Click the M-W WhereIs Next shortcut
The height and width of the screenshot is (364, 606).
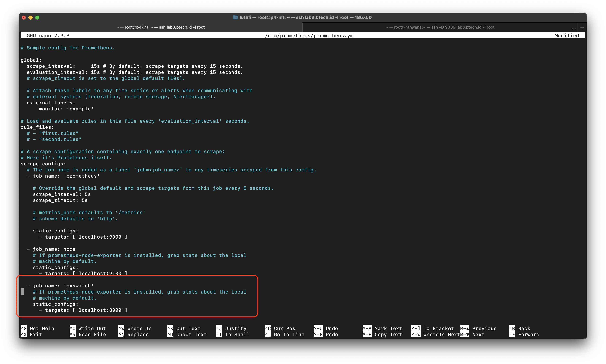tap(435, 335)
